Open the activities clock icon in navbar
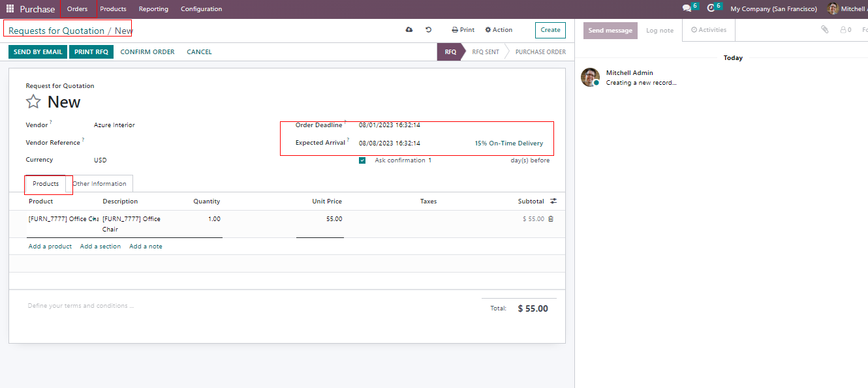 point(711,8)
